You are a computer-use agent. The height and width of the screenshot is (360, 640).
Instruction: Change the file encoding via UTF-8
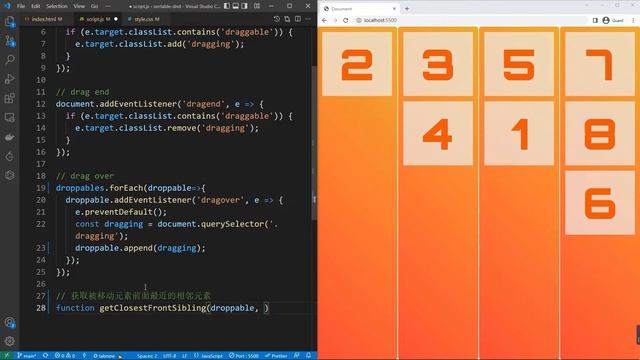click(169, 356)
